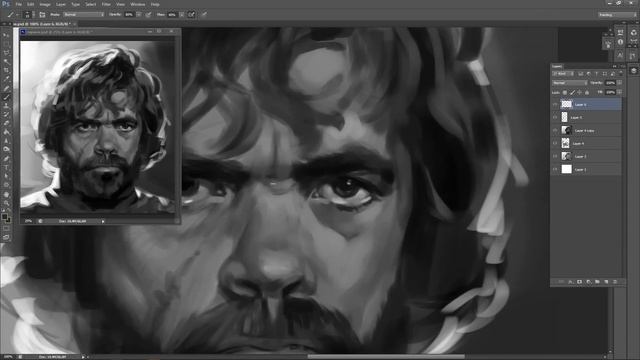
Task: Select the Hand tool
Action: click(x=7, y=195)
